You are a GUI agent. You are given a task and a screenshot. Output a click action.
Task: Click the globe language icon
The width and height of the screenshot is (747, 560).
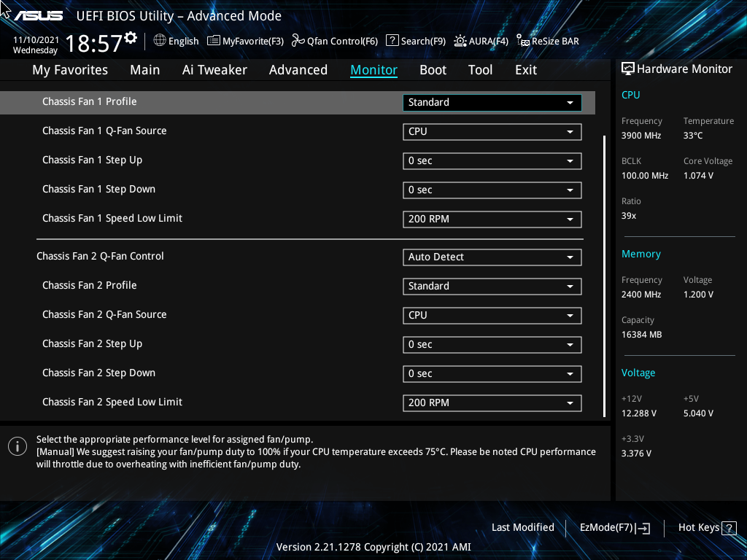tap(160, 41)
